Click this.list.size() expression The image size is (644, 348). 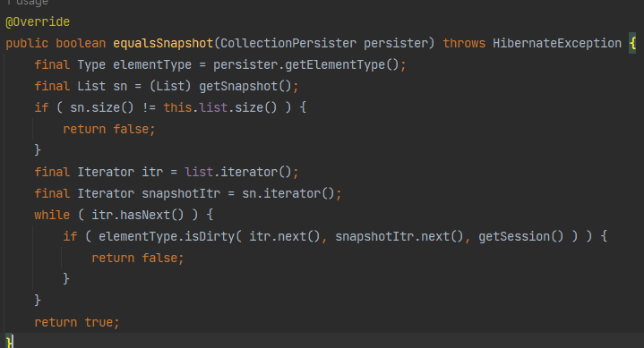point(220,107)
